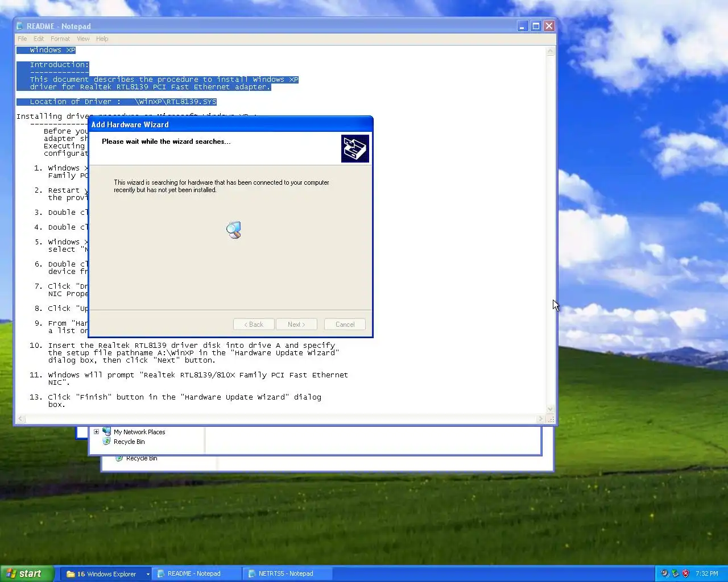Minimize the README Notepad window
This screenshot has height=582, width=728.
point(523,26)
